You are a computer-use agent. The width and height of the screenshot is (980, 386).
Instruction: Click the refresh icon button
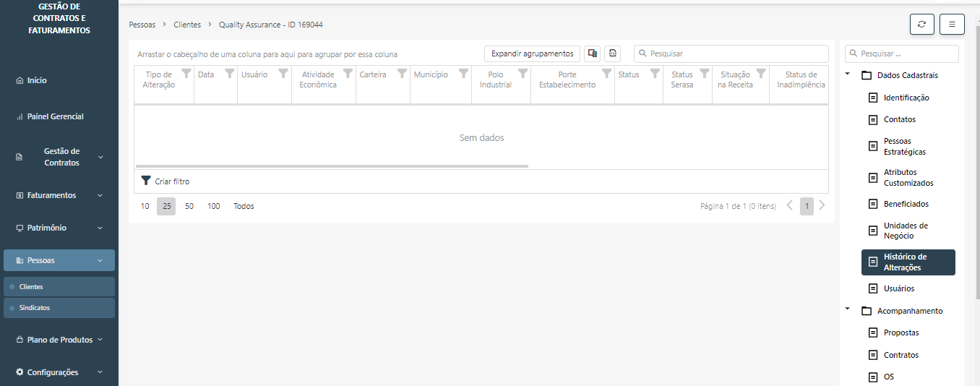pos(921,24)
